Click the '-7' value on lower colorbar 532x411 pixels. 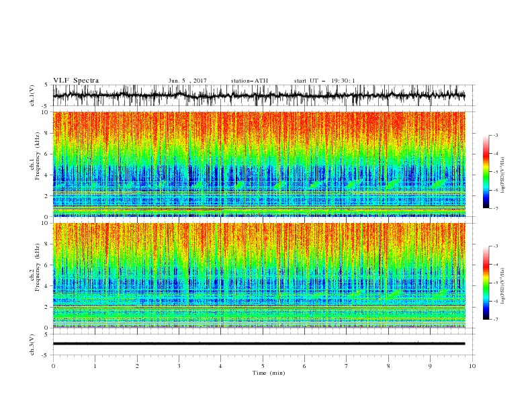click(496, 320)
